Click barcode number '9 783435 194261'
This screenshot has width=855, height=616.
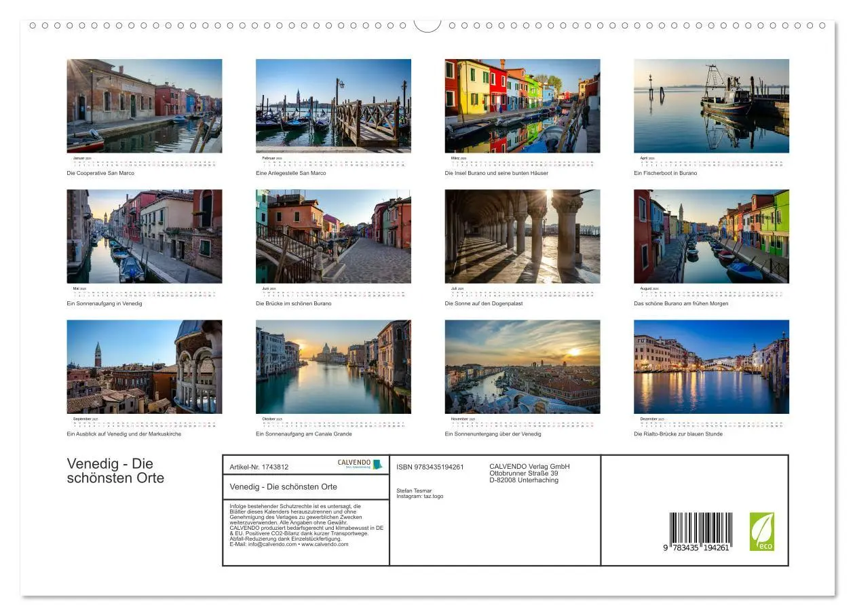(x=696, y=547)
